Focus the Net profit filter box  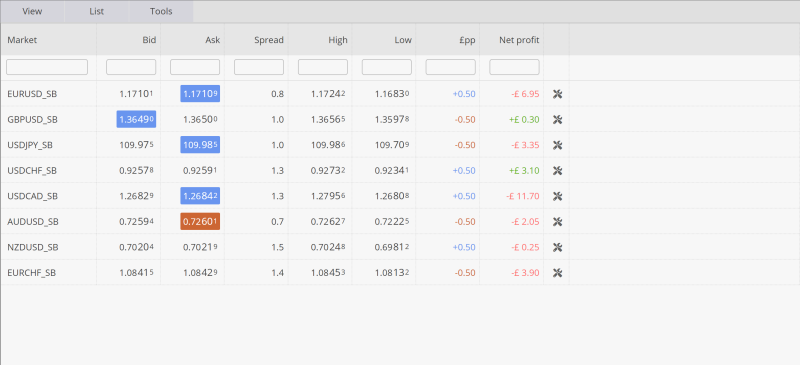click(x=514, y=67)
